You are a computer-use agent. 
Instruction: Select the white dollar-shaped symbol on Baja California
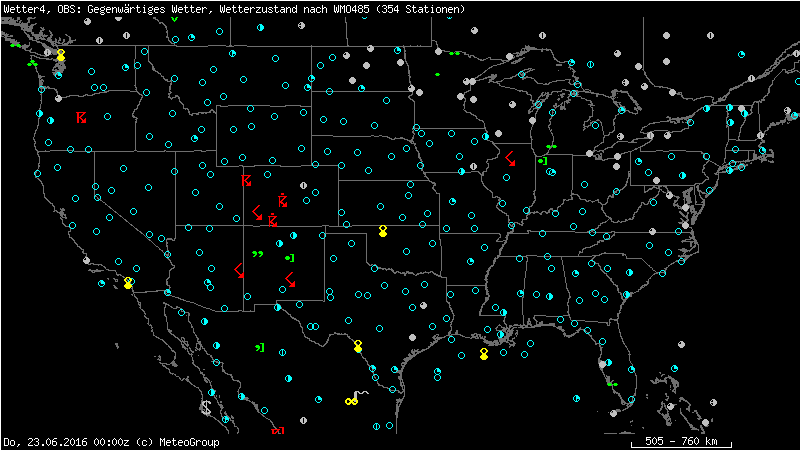coord(206,408)
